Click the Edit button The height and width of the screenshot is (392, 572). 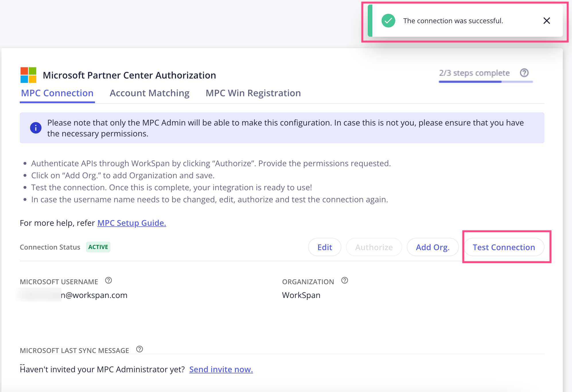325,247
